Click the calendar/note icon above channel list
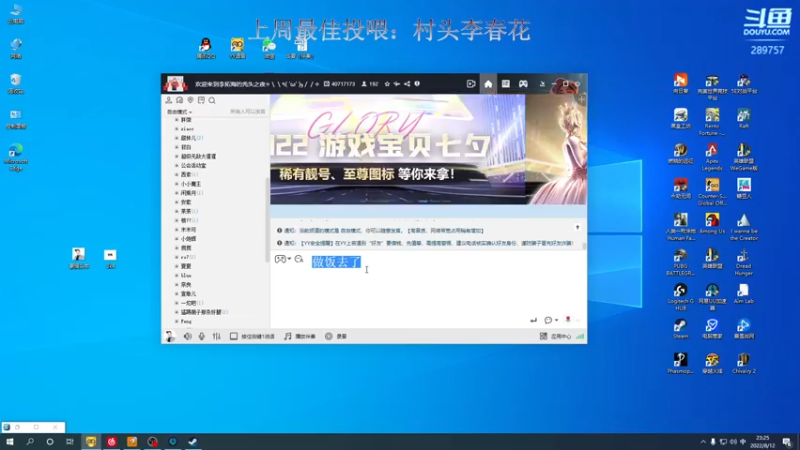 click(x=202, y=101)
